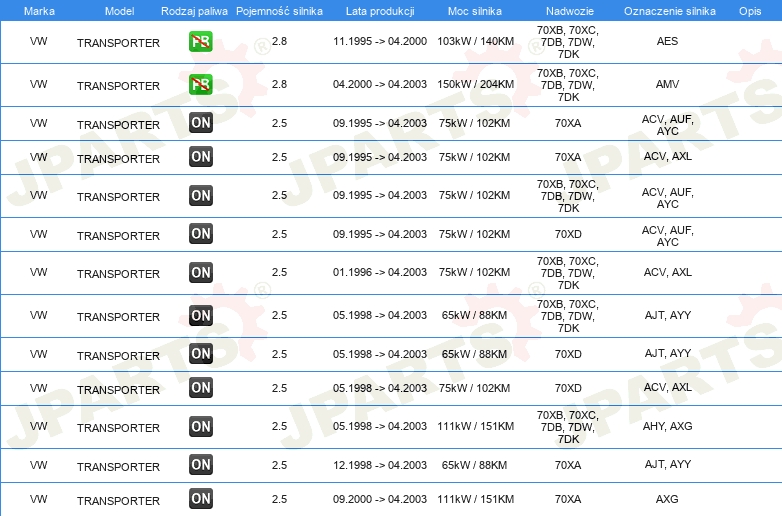Screen dimensions: 782x516
Task: Select the 'AJT, AYY' cell in the 12.1998 row
Action: click(667, 464)
